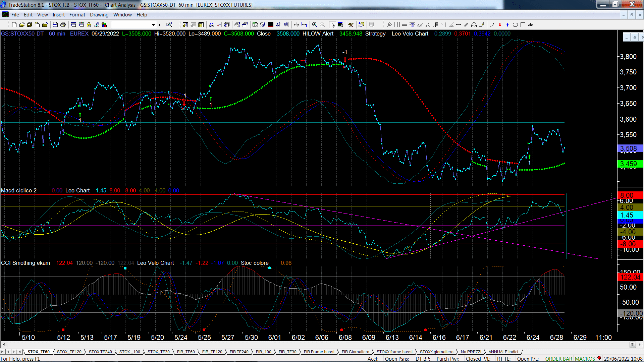
Task: Select the pencil trendline drawing tool
Action: pyautogui.click(x=482, y=25)
